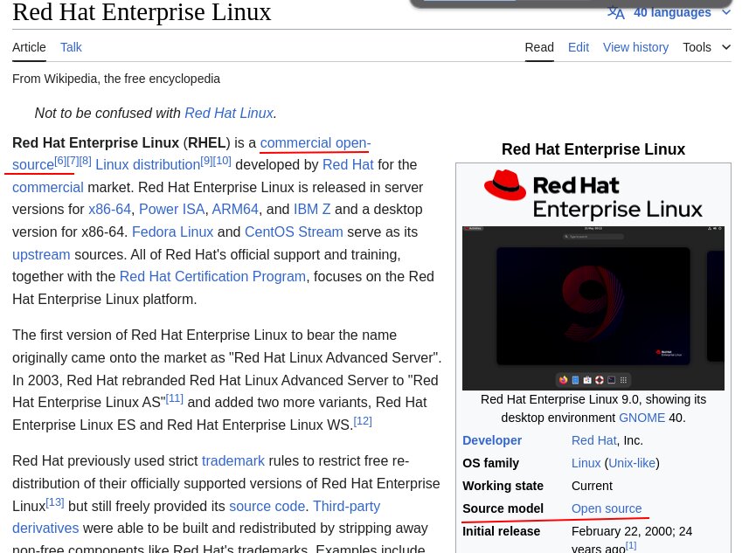
Task: Open the commercial open-source link
Action: pos(316,142)
